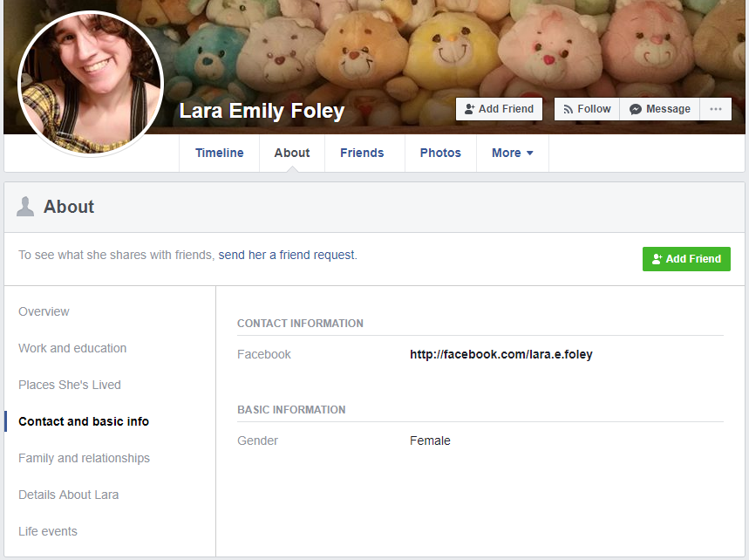Click the Add Friend button on cover
The image size is (749, 560).
(x=499, y=109)
